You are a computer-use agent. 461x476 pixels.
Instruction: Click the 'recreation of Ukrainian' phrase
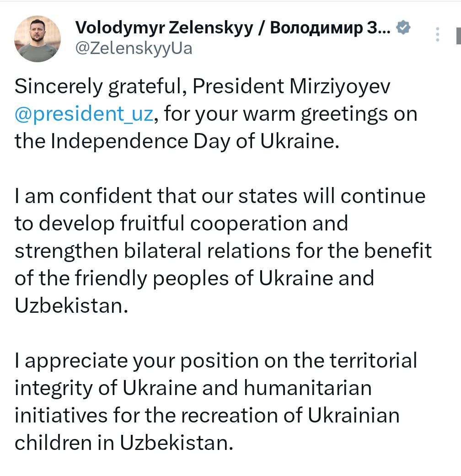(290, 415)
